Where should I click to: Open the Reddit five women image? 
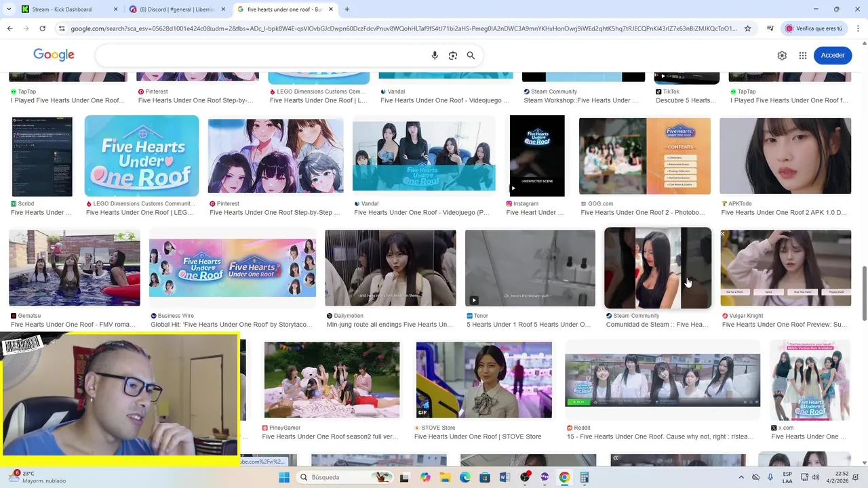(663, 380)
